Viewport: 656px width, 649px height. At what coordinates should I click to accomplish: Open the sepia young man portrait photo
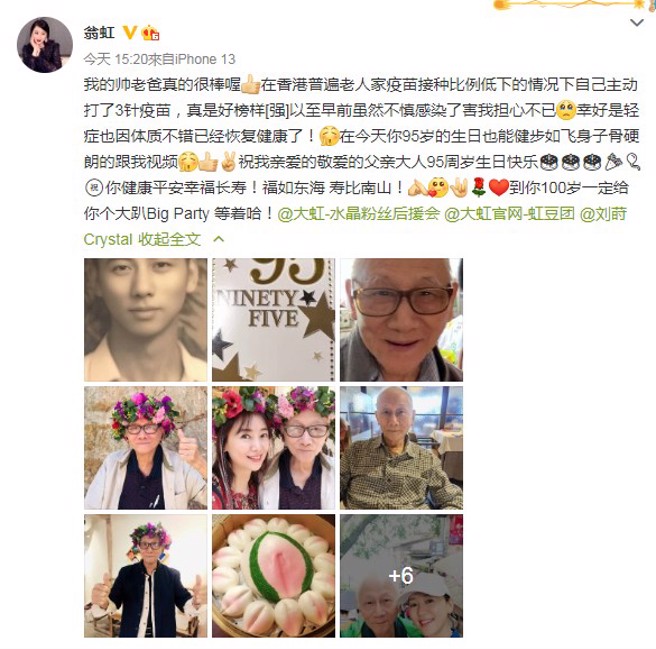coord(146,320)
